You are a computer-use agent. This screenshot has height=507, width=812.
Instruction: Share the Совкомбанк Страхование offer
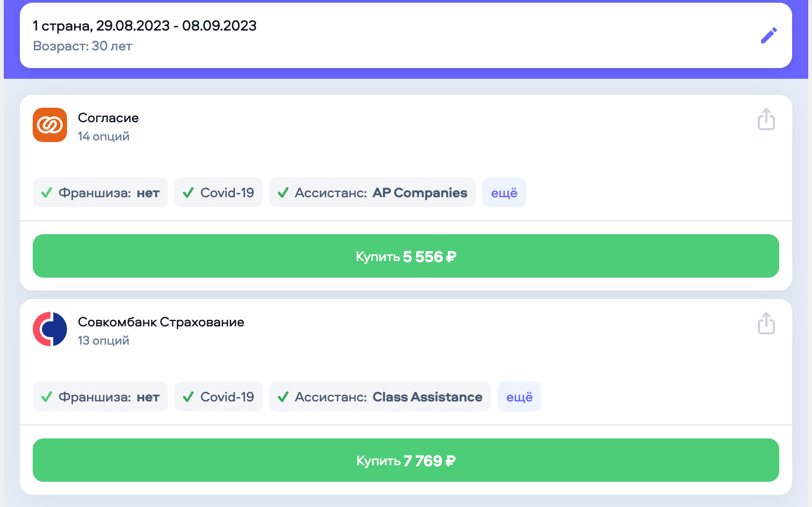(766, 324)
